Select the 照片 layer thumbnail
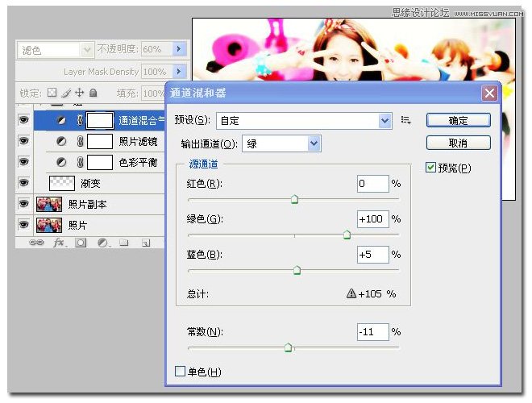Screen dimensions: 532x403 pyautogui.click(x=49, y=225)
